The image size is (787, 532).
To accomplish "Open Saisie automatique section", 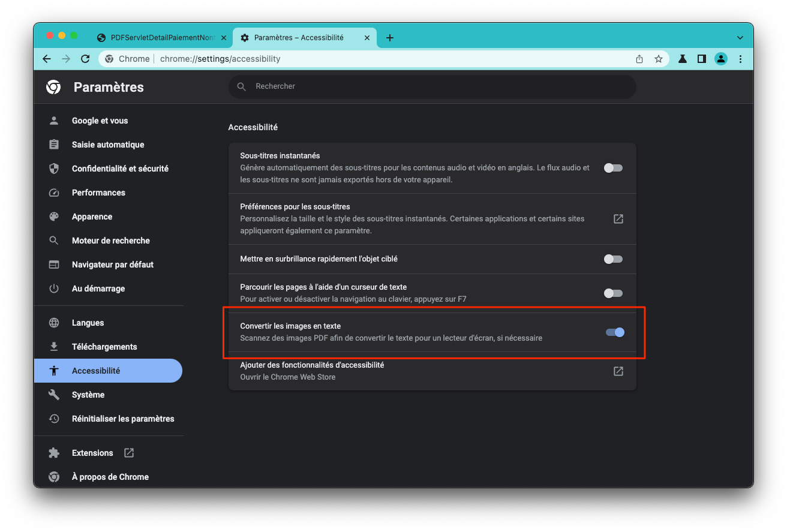I will click(108, 145).
